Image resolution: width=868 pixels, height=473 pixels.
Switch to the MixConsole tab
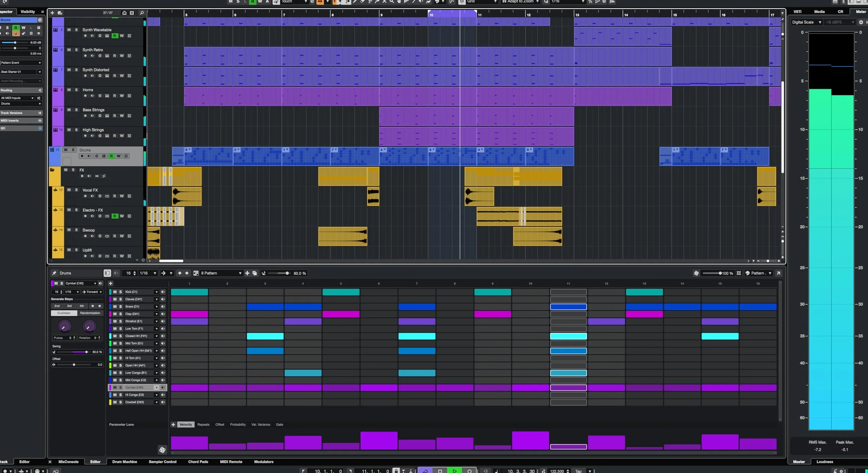(68, 462)
